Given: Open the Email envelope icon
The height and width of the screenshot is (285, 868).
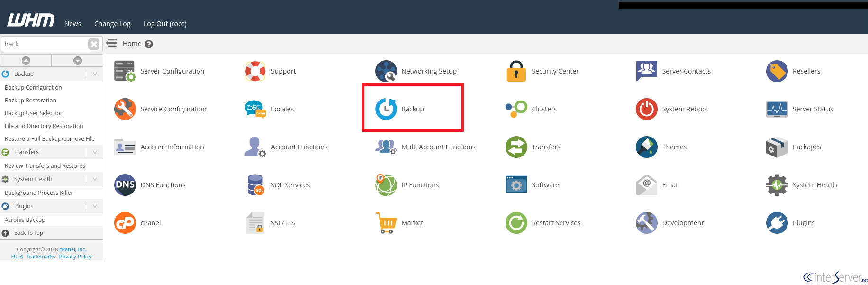Looking at the screenshot, I should tap(647, 185).
